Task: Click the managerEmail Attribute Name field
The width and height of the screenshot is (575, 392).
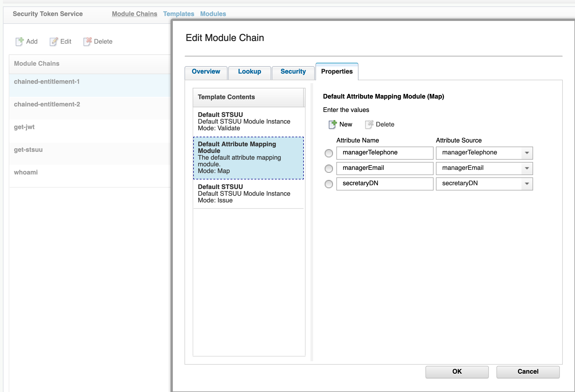Action: point(384,168)
